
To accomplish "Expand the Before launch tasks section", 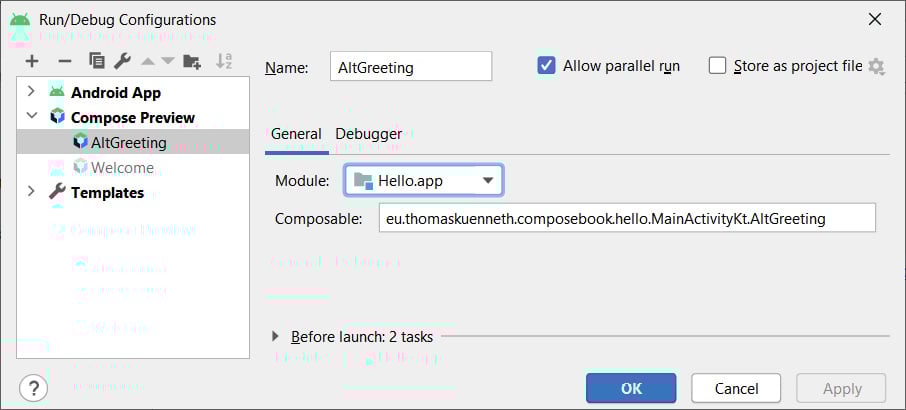I will pos(276,336).
